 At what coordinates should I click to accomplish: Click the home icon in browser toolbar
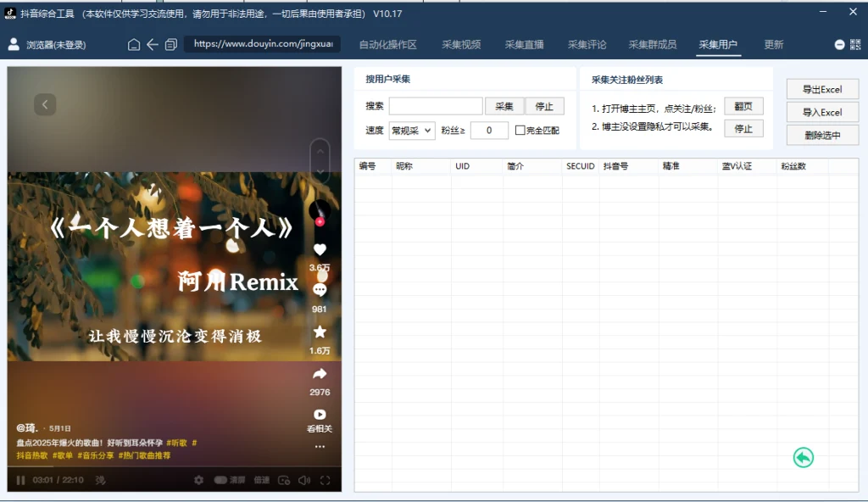134,44
